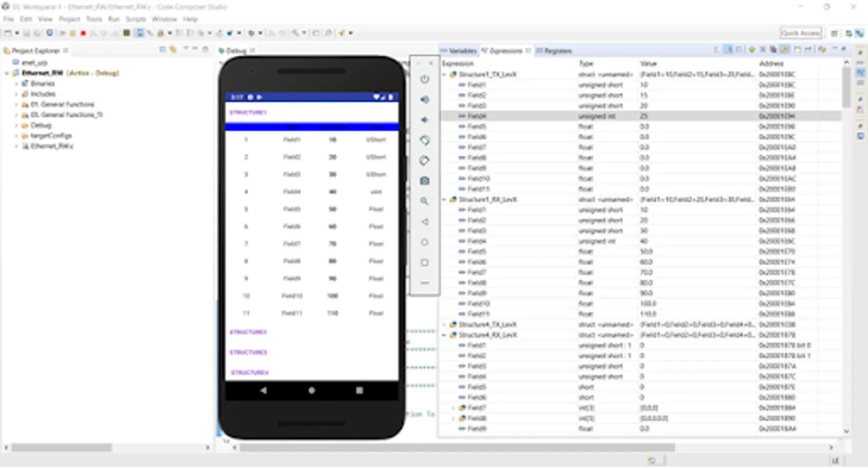The image size is (868, 468).
Task: Tap the STRUCTURE3 heading in the phone app
Action: point(248,352)
